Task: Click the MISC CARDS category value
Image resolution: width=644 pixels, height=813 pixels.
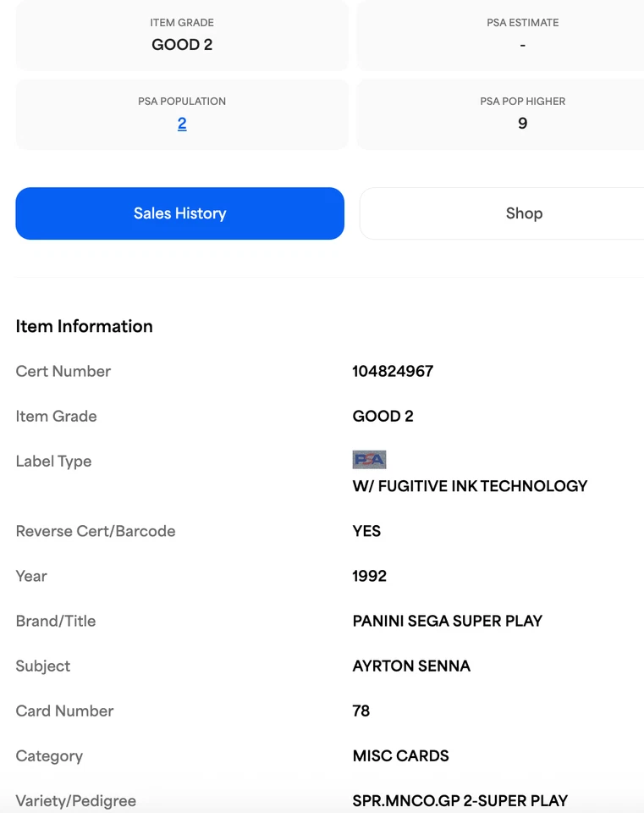Action: (x=400, y=755)
